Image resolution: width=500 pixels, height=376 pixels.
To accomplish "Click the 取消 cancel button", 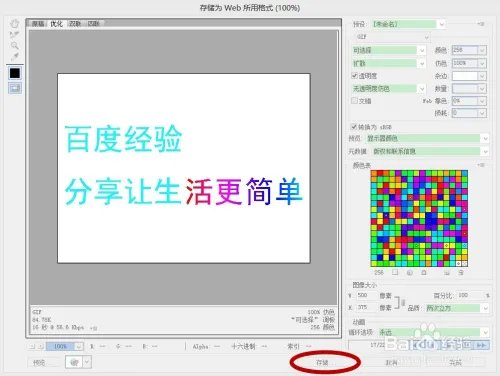I will tap(392, 362).
